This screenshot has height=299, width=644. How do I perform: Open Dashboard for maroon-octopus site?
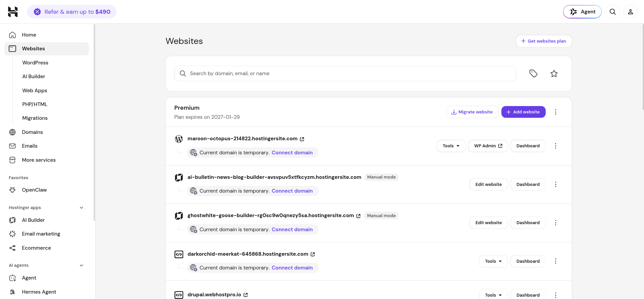click(x=528, y=146)
